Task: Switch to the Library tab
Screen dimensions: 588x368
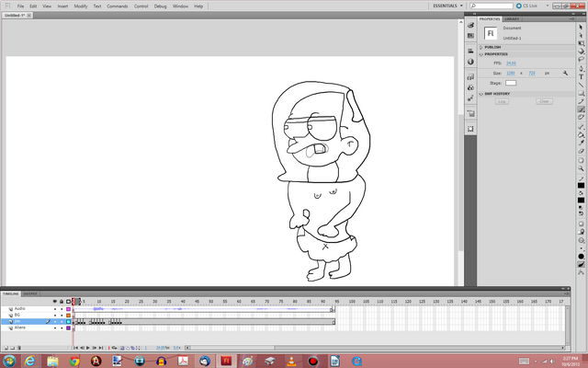Action: tap(512, 18)
